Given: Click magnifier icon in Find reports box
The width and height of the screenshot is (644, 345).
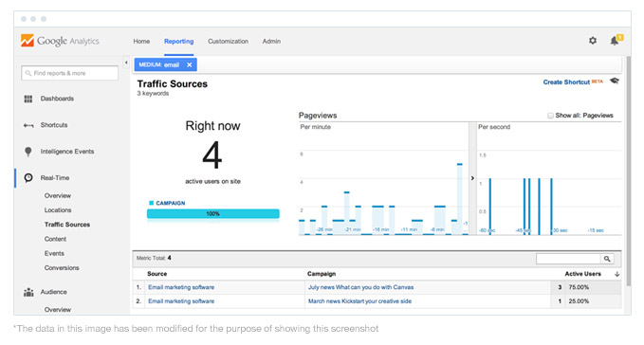Looking at the screenshot, I should point(28,73).
